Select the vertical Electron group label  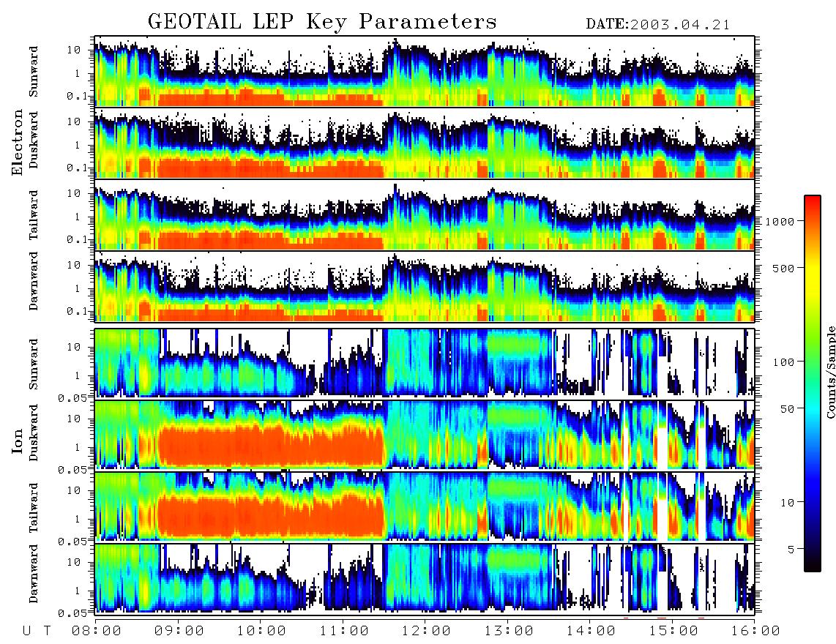18,142
